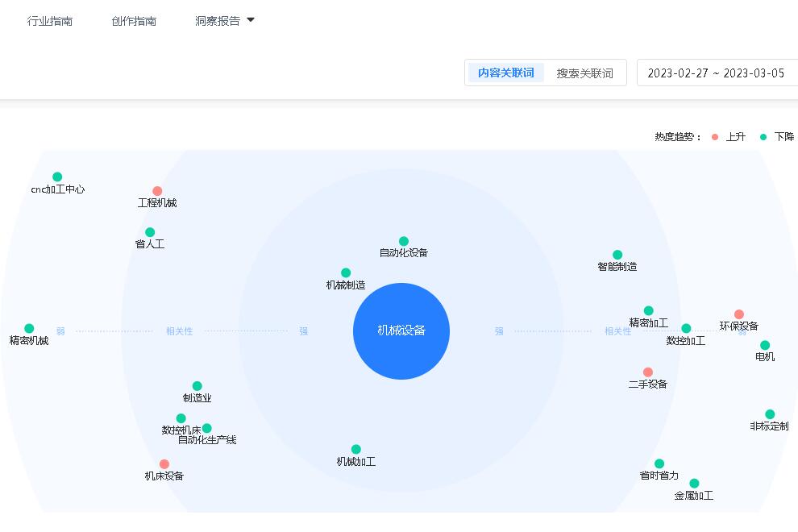Click the 智能制造 keyword label
The width and height of the screenshot is (798, 532).
617,267
